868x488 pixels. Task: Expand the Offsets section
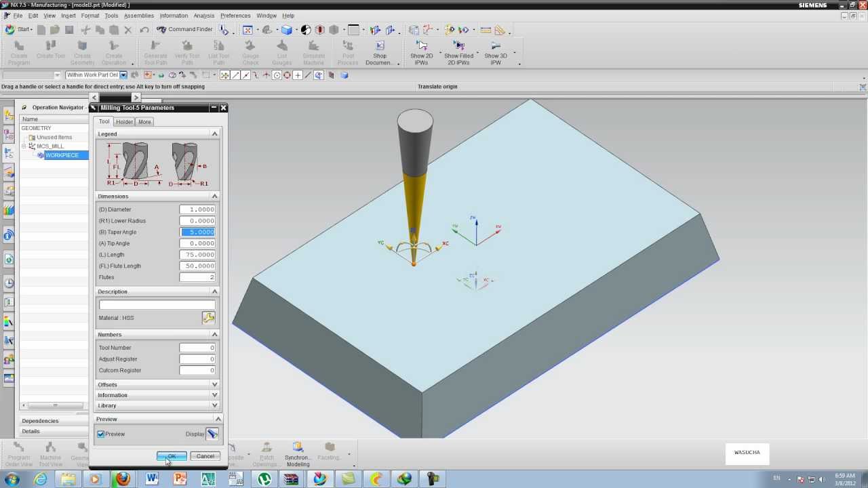(x=214, y=384)
